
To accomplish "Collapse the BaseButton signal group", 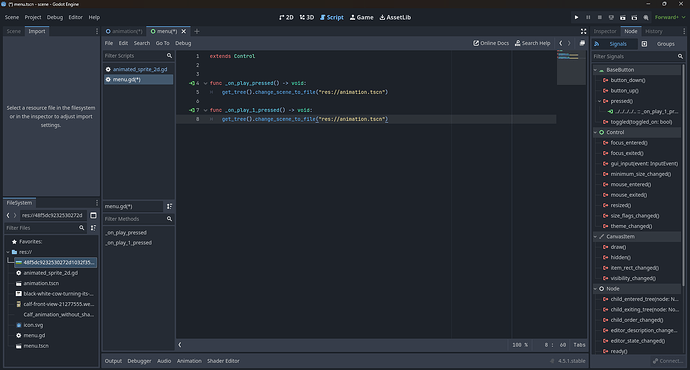I will tap(595, 70).
